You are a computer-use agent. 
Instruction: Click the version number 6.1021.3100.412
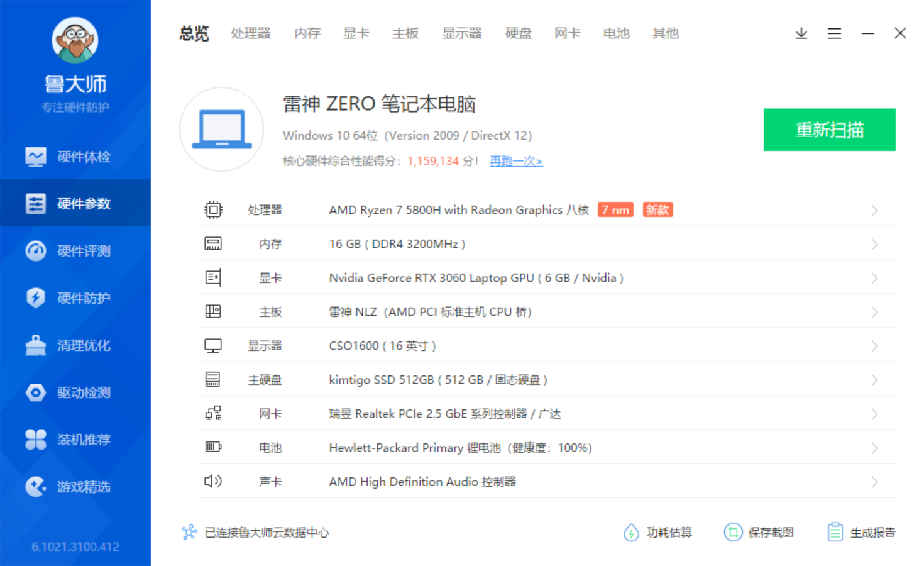coord(75,547)
